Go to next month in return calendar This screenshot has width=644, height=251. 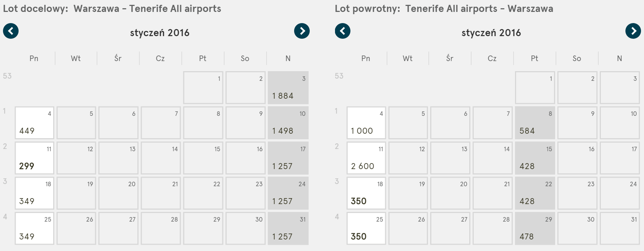click(633, 31)
